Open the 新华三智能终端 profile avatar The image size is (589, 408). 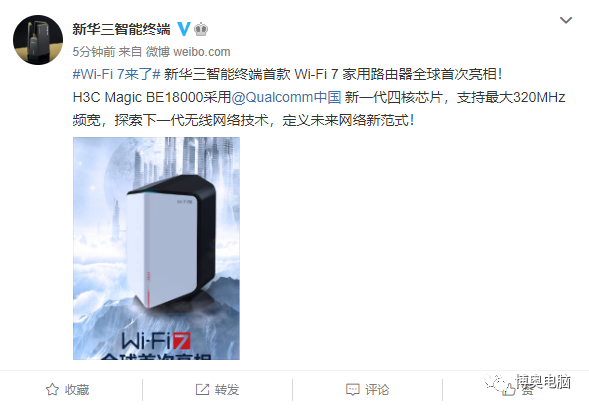(38, 40)
